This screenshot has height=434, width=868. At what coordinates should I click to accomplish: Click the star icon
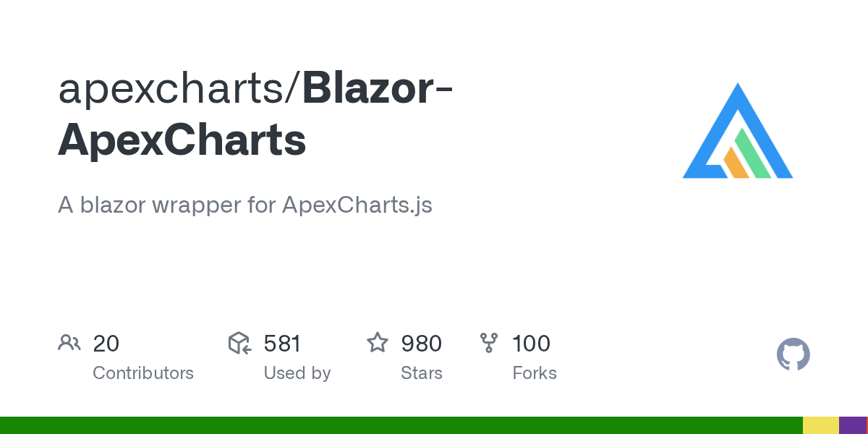[x=378, y=343]
